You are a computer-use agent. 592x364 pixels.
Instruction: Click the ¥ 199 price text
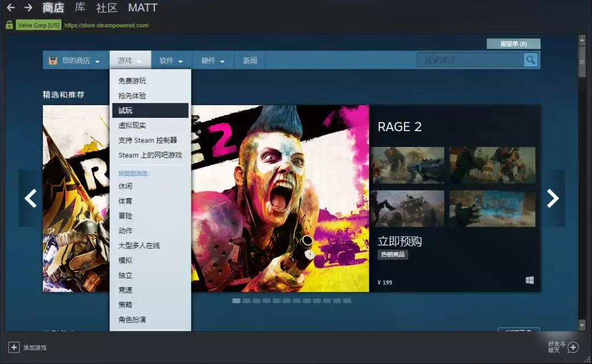(x=385, y=282)
